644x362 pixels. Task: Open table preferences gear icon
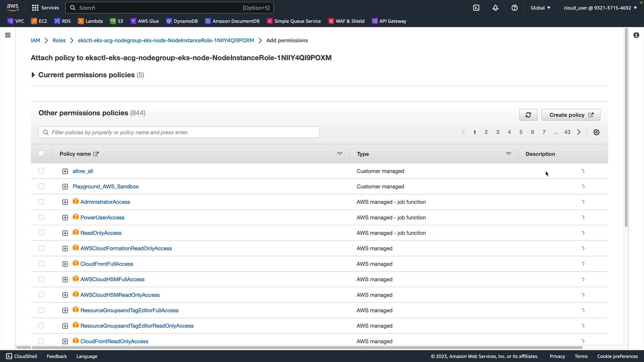[596, 132]
